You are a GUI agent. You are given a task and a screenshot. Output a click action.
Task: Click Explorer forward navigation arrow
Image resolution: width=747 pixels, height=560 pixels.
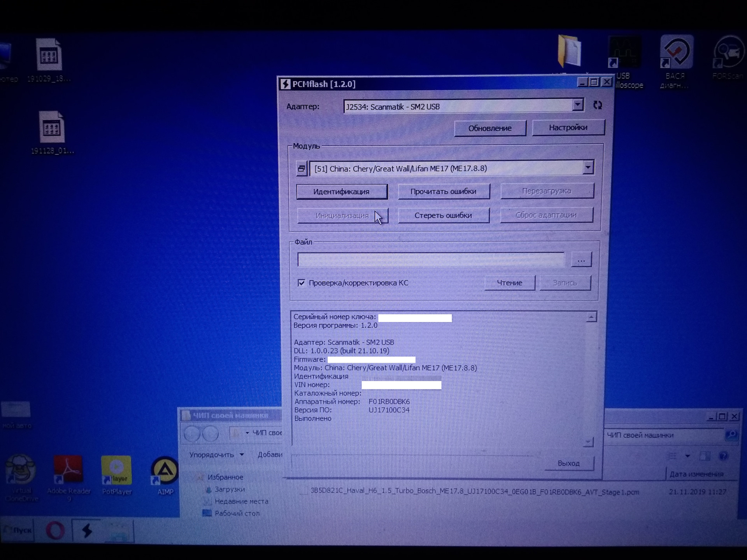pyautogui.click(x=210, y=433)
